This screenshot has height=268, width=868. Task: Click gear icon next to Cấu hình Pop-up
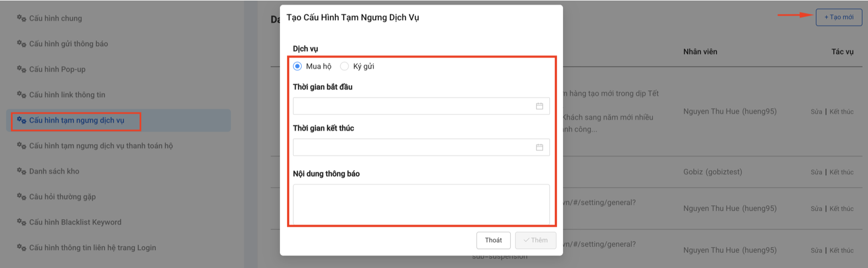point(21,69)
